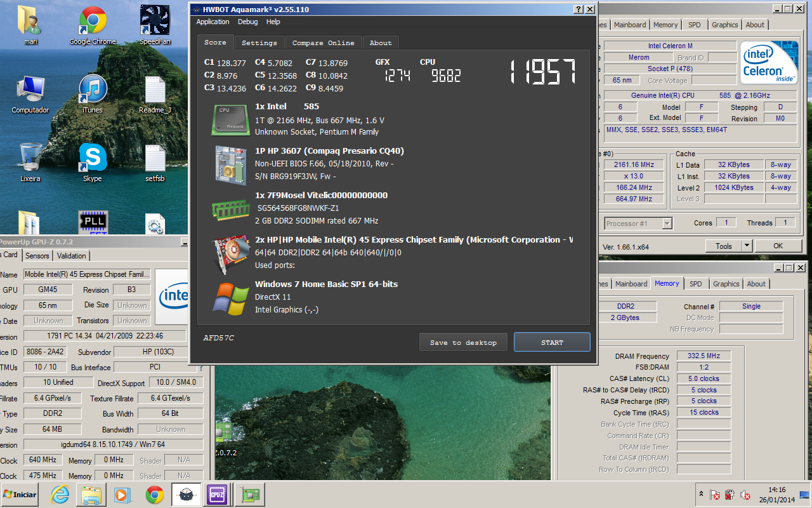Open the setfsb desktop file

155,163
